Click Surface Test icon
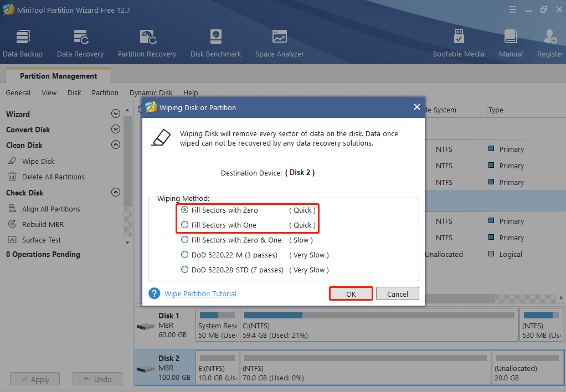Image resolution: width=566 pixels, height=392 pixels. coord(12,240)
